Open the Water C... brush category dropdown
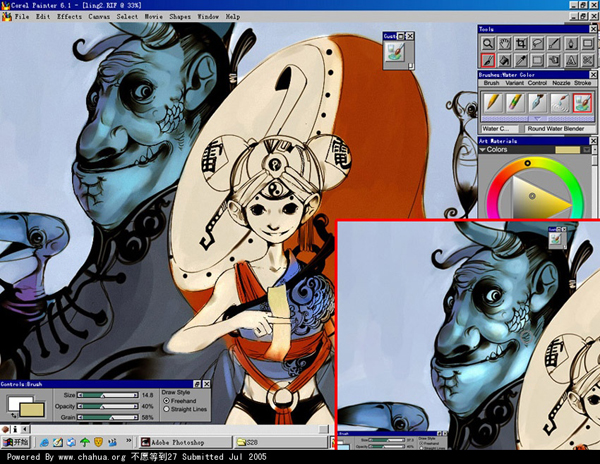Image resolution: width=600 pixels, height=464 pixels. [x=500, y=129]
